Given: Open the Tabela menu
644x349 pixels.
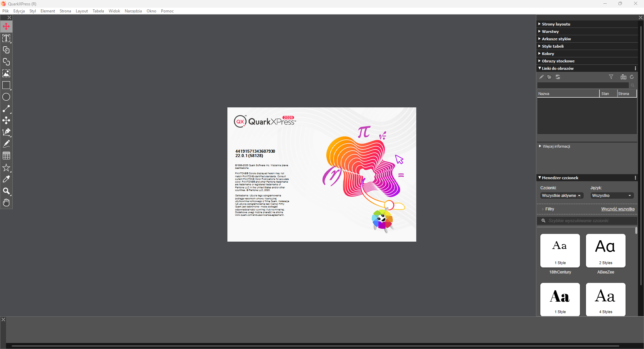Looking at the screenshot, I should 98,11.
